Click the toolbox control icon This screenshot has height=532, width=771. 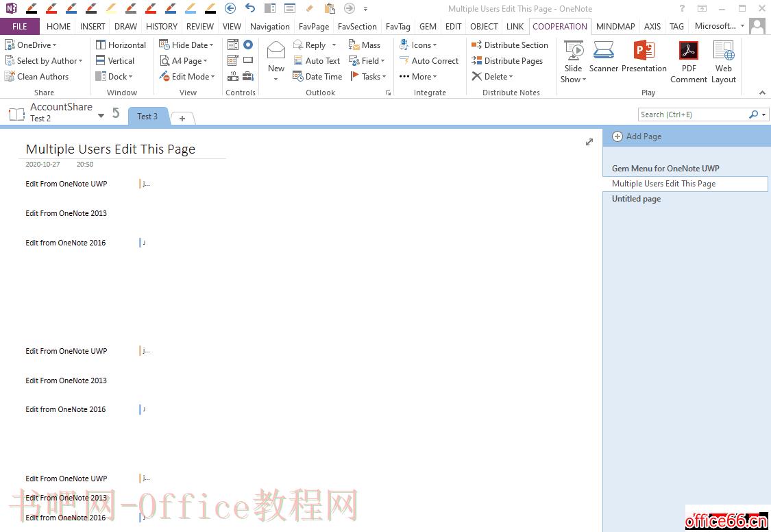click(x=248, y=76)
